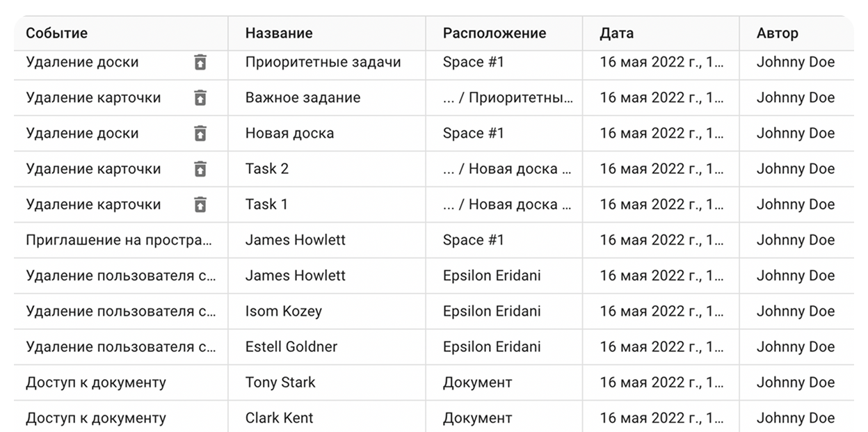Viewport: 868px width, 432px height.
Task: Sort by the Название column header
Action: tap(279, 33)
